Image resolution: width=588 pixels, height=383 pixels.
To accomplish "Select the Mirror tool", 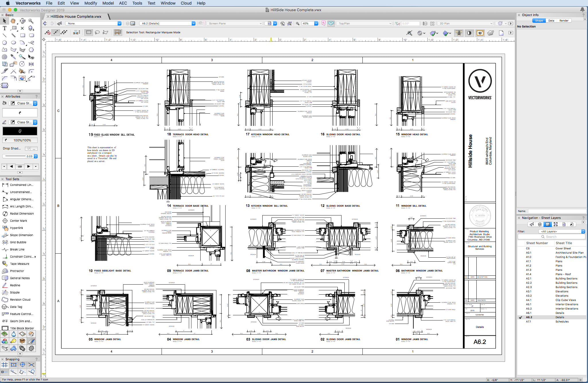I will pyautogui.click(x=31, y=64).
